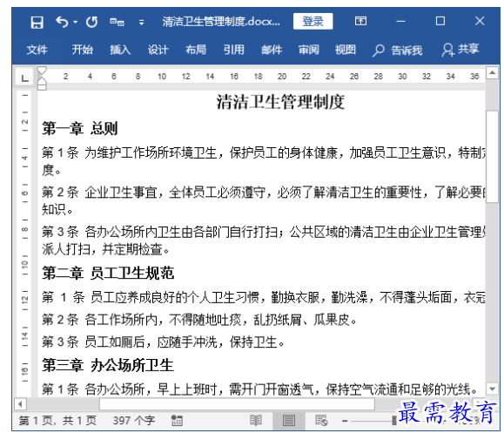Click the vertical scrollbar down arrow
The height and width of the screenshot is (440, 504).
pos(492,389)
